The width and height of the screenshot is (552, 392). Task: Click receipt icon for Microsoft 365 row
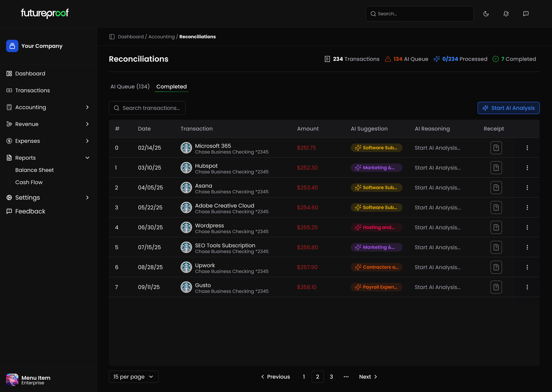pyautogui.click(x=496, y=148)
